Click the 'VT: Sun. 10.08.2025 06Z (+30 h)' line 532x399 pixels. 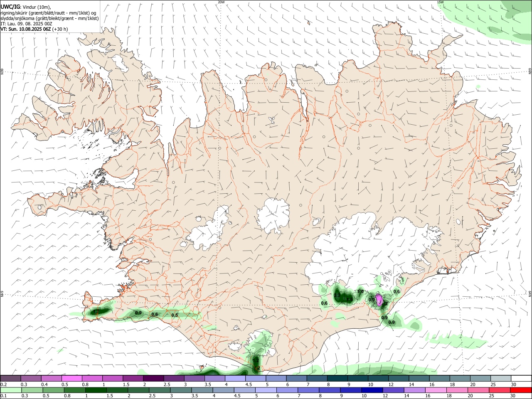(34, 29)
